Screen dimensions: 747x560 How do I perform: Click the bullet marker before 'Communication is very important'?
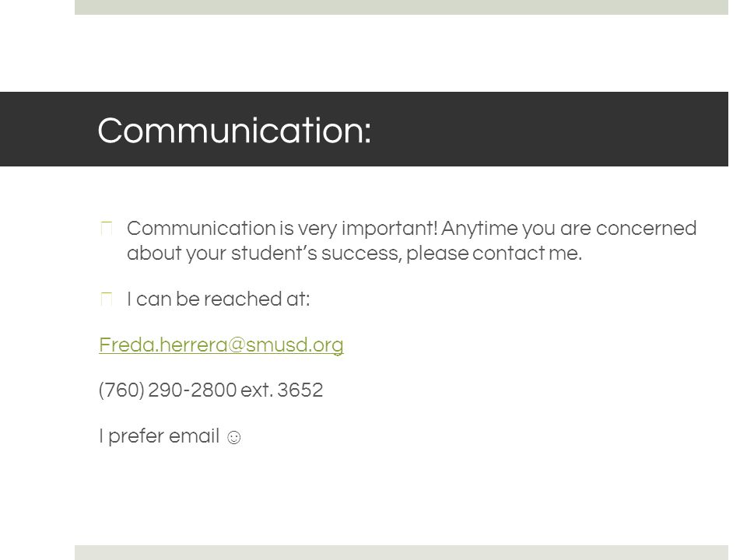click(x=107, y=228)
